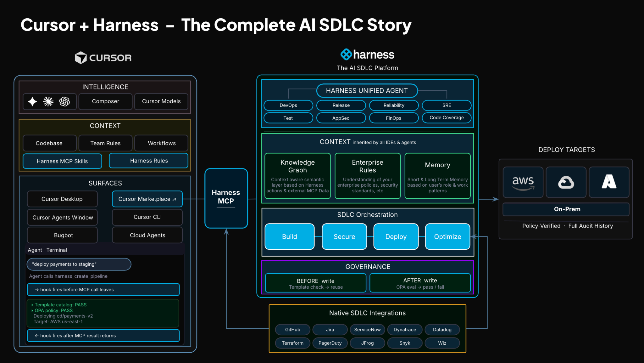Click the Optimize orchestration step
The height and width of the screenshot is (363, 644).
click(x=447, y=236)
